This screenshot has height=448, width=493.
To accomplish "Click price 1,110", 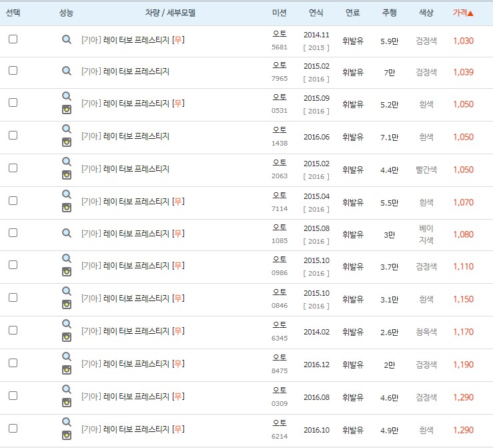I will [463, 267].
